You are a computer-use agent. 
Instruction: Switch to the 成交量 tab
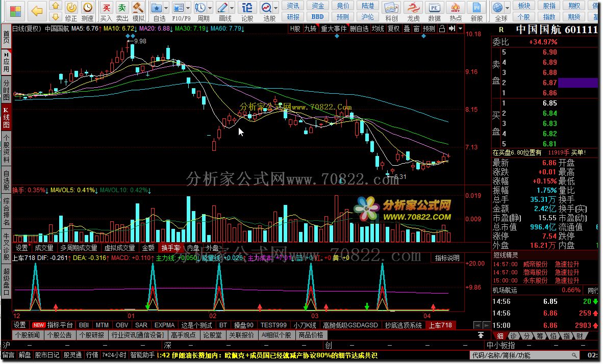pyautogui.click(x=44, y=248)
